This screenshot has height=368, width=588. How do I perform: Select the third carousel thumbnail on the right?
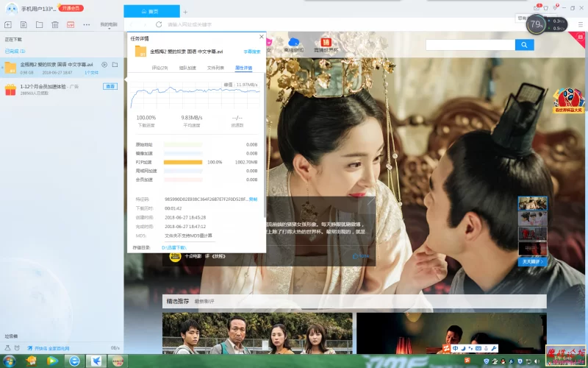point(532,233)
